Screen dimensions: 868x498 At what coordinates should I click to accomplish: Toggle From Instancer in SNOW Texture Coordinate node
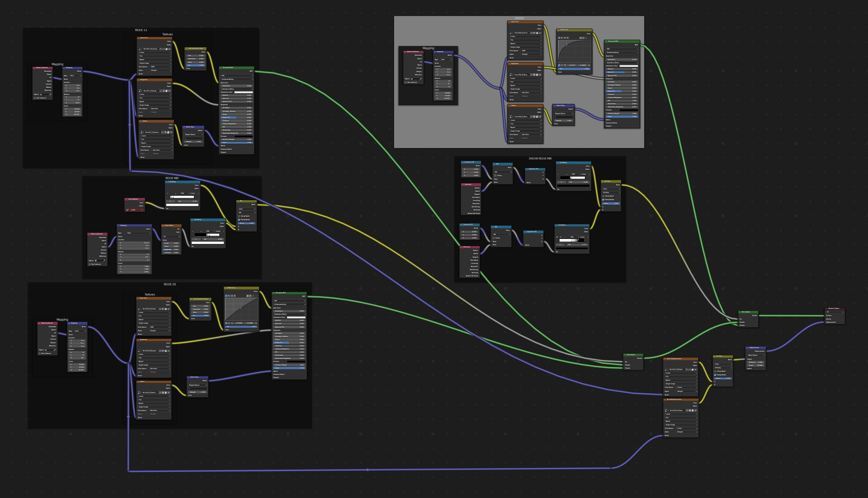[x=406, y=82]
